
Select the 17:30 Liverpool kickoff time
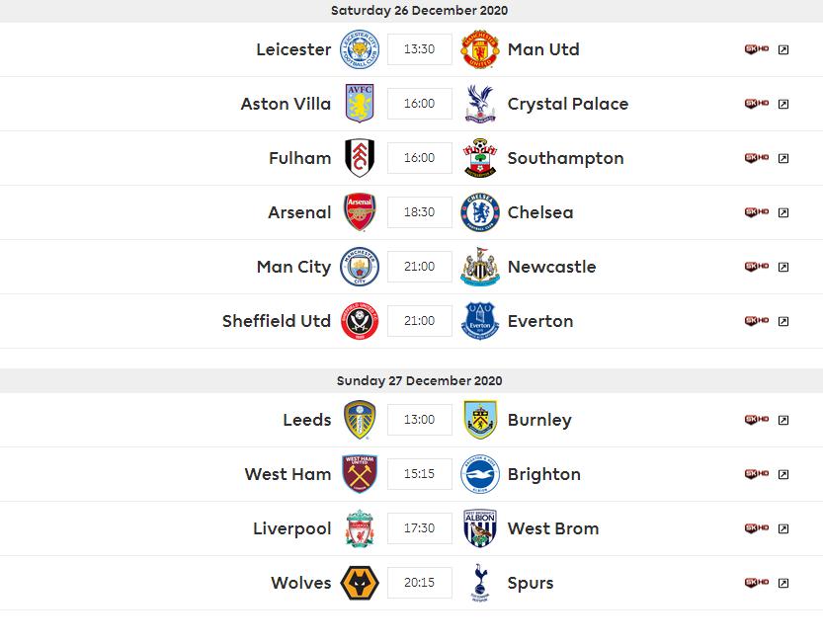[420, 528]
